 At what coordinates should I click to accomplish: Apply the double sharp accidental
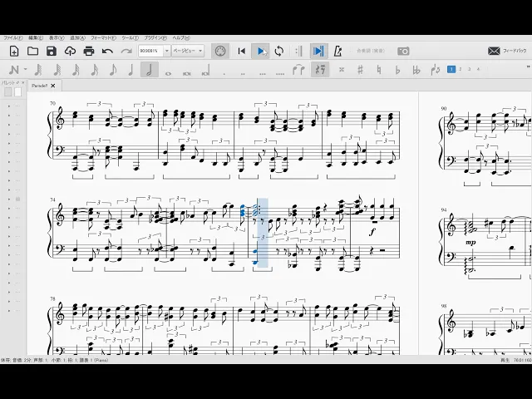tap(342, 70)
